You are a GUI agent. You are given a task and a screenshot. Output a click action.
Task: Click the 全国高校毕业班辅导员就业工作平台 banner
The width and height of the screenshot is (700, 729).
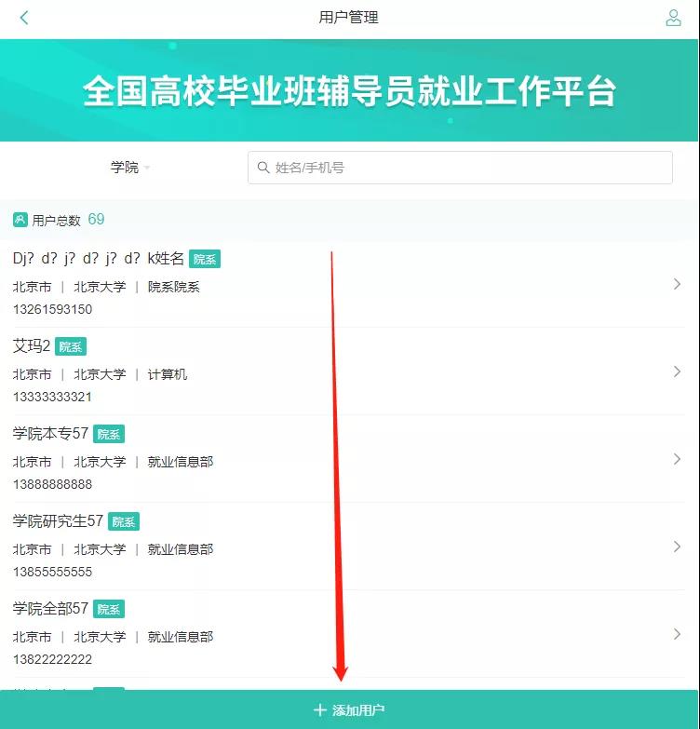click(x=349, y=90)
